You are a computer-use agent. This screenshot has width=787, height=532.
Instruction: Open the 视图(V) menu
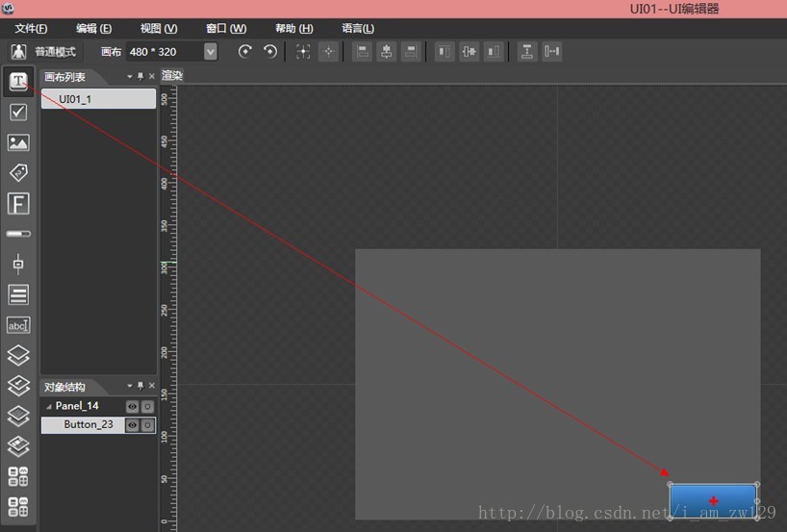159,29
